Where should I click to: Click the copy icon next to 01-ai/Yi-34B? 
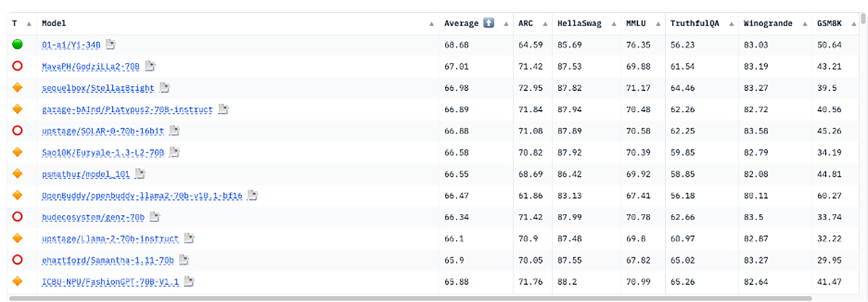111,45
